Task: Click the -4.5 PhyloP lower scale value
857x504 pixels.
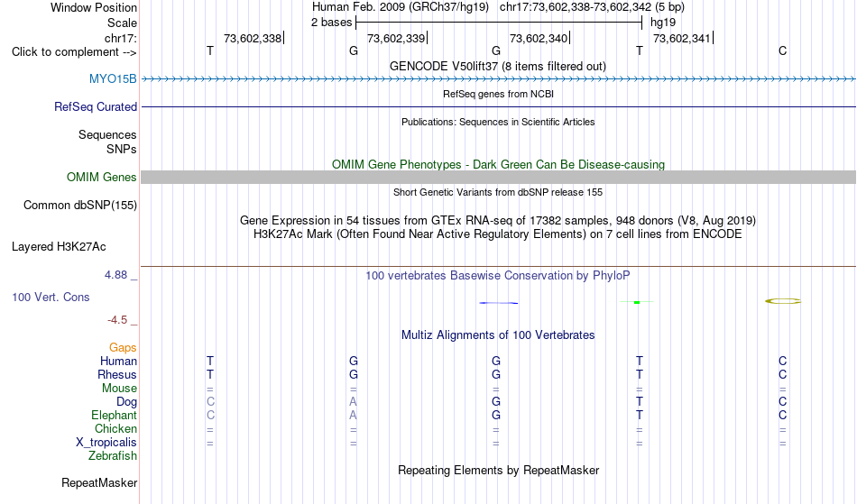Action: coord(117,321)
